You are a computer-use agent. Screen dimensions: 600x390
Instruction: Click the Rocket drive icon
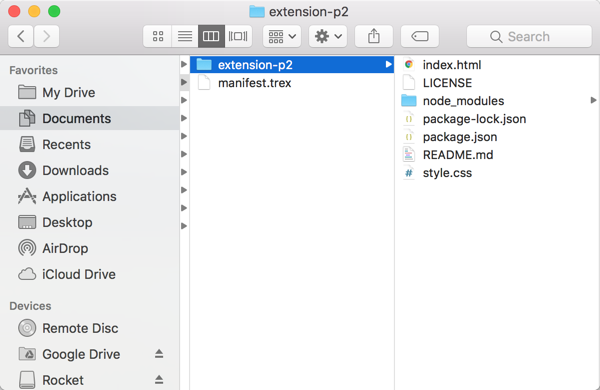coord(27,380)
